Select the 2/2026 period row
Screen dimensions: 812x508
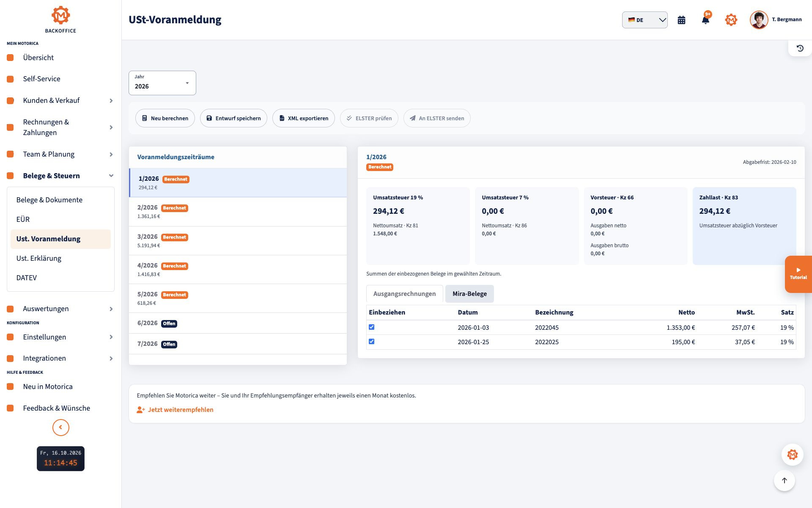[x=238, y=212]
